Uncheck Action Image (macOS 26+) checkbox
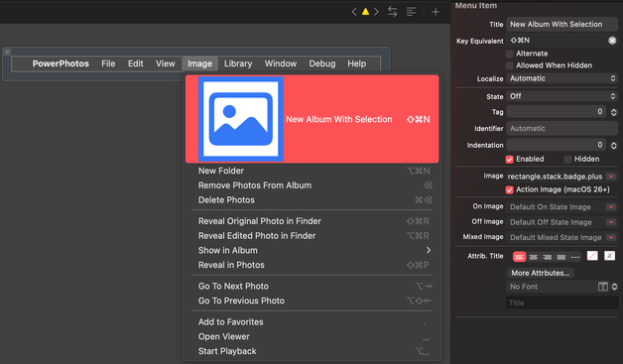Screen dimensions: 623x364 tap(509, 190)
